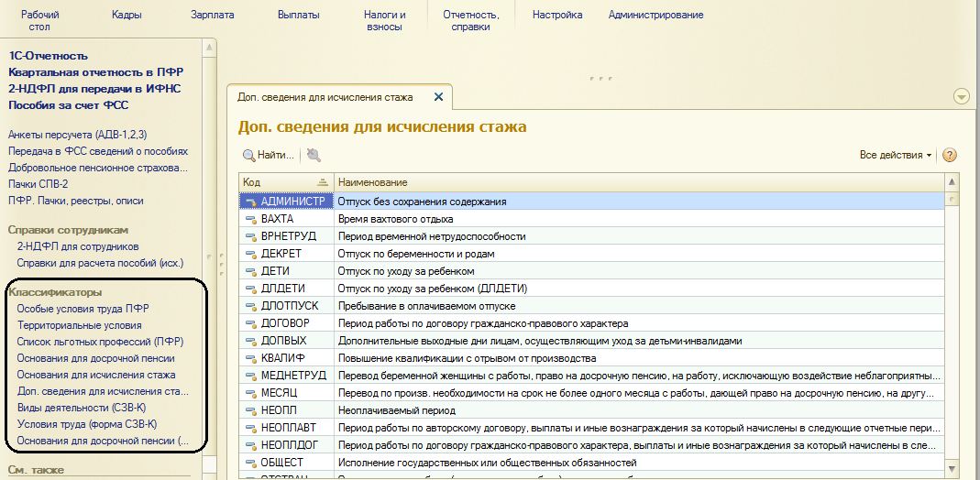The image size is (980, 480).
Task: Sort by the Код column header
Action: click(x=286, y=182)
